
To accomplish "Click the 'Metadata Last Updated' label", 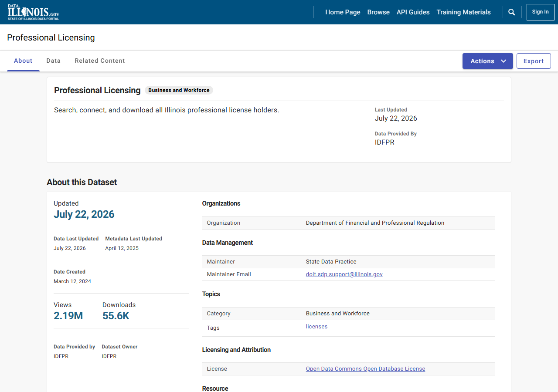I will [x=133, y=239].
